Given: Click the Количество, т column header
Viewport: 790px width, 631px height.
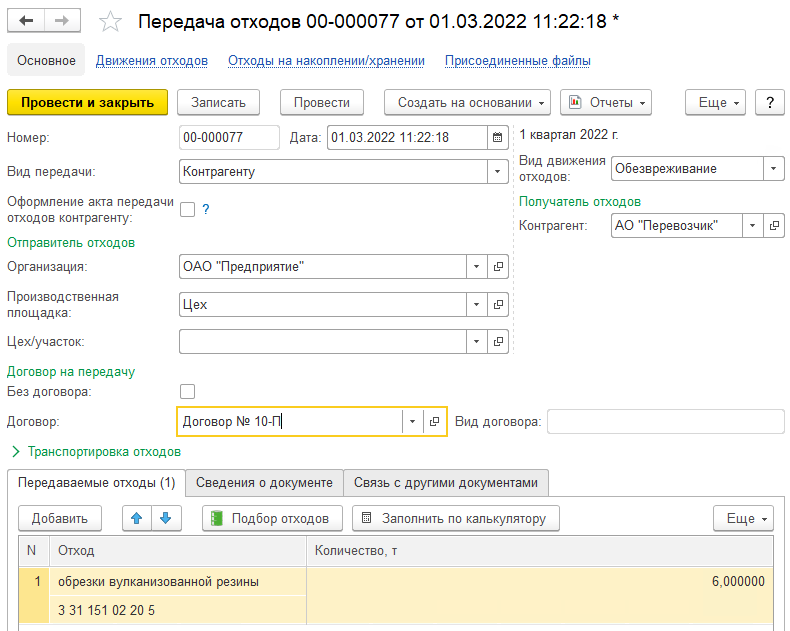Looking at the screenshot, I should [540, 551].
